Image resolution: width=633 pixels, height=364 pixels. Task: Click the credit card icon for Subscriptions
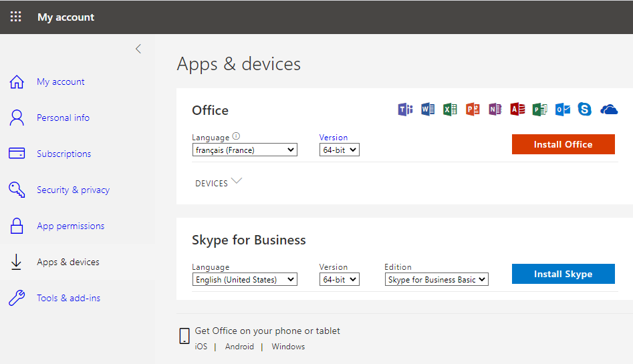(17, 154)
